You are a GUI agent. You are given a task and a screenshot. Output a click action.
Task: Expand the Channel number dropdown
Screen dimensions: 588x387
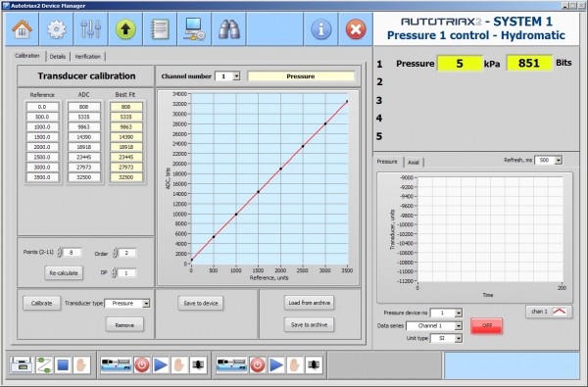pos(236,76)
